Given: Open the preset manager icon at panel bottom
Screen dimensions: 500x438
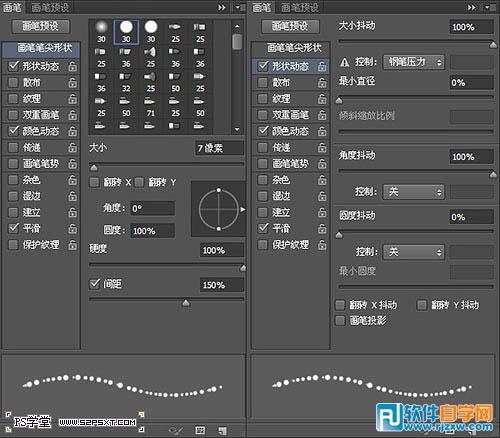Looking at the screenshot, I should [200, 430].
